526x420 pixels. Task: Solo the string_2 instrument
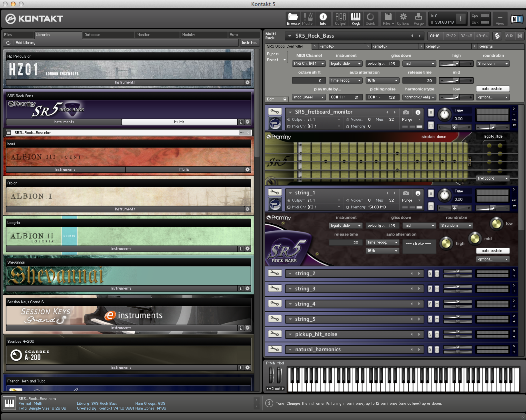click(430, 274)
